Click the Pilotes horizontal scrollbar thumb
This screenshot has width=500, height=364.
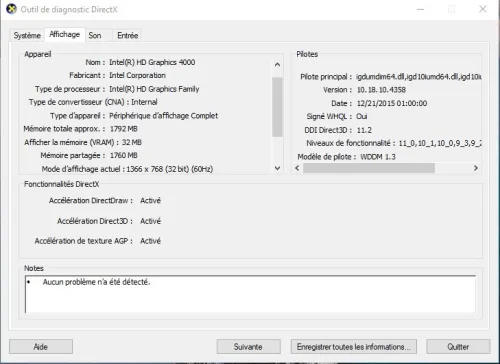369,168
